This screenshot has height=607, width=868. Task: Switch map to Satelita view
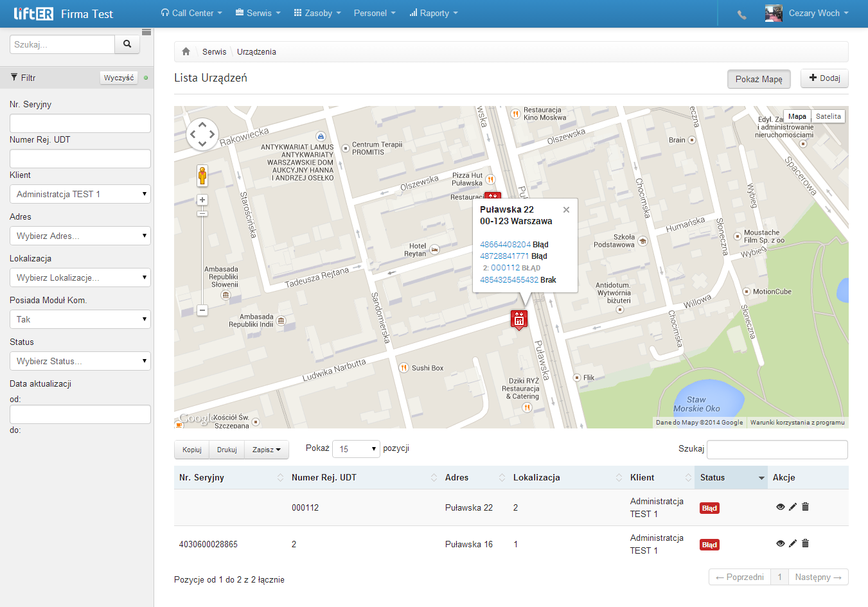tap(828, 116)
